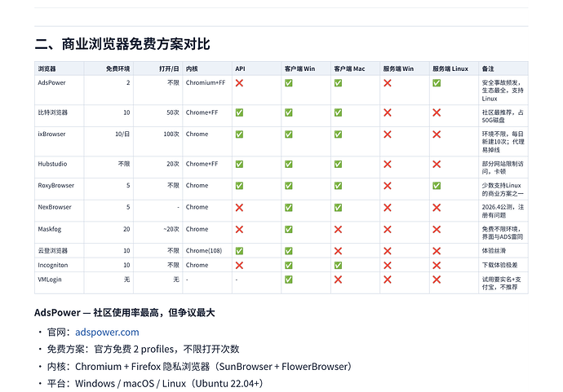Viewport: 563px width, 392px height.
Task: Click Maskfog's 客户端 Mac red cross
Action: (x=338, y=229)
